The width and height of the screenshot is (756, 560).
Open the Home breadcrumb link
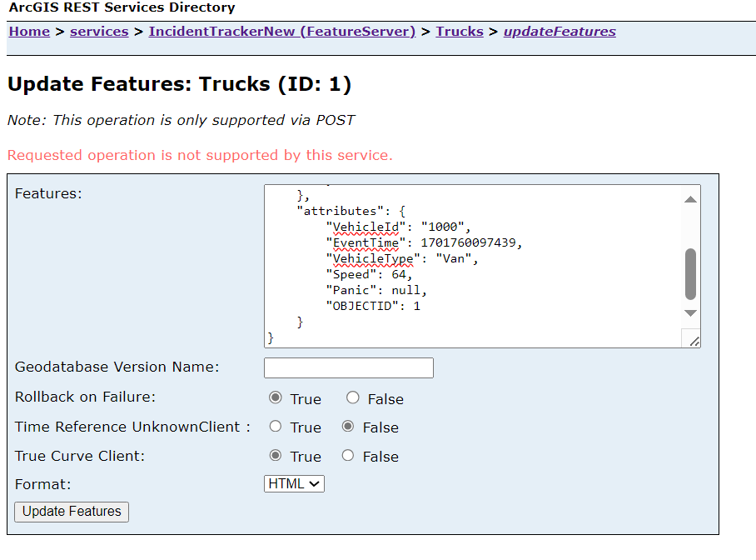[29, 32]
